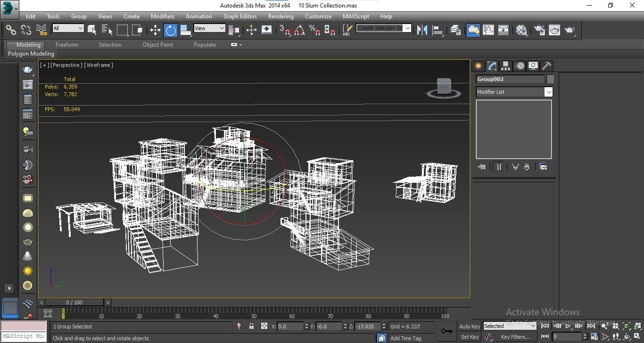Choose the Rectangular Selection Region tool
This screenshot has height=343, width=644.
(122, 30)
